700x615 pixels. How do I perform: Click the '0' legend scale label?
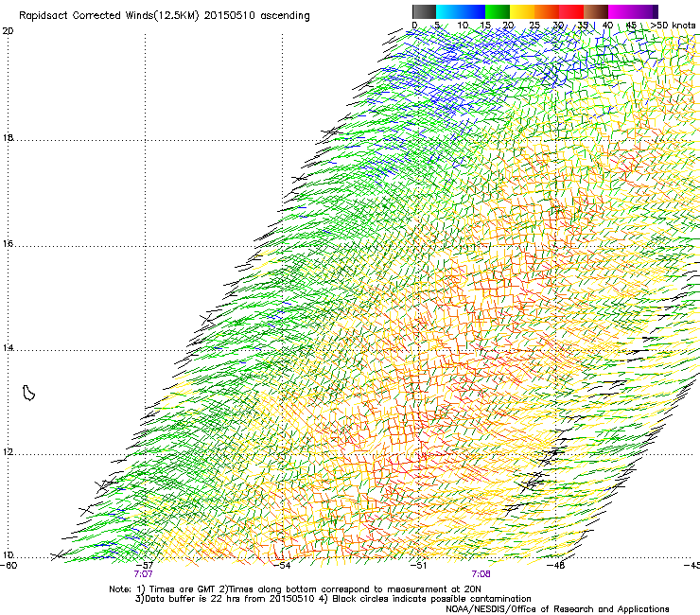(x=414, y=25)
